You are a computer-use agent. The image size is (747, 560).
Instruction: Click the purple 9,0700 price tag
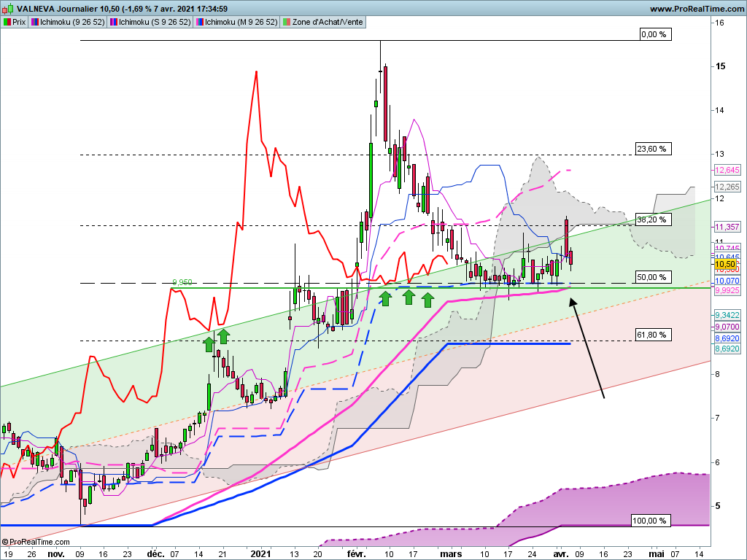tap(727, 327)
